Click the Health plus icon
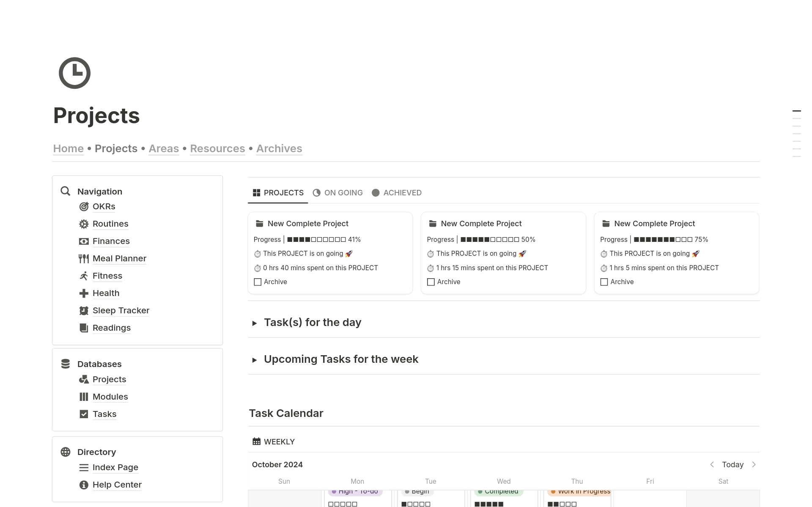Screen dimensions: 812x507 tap(84, 293)
